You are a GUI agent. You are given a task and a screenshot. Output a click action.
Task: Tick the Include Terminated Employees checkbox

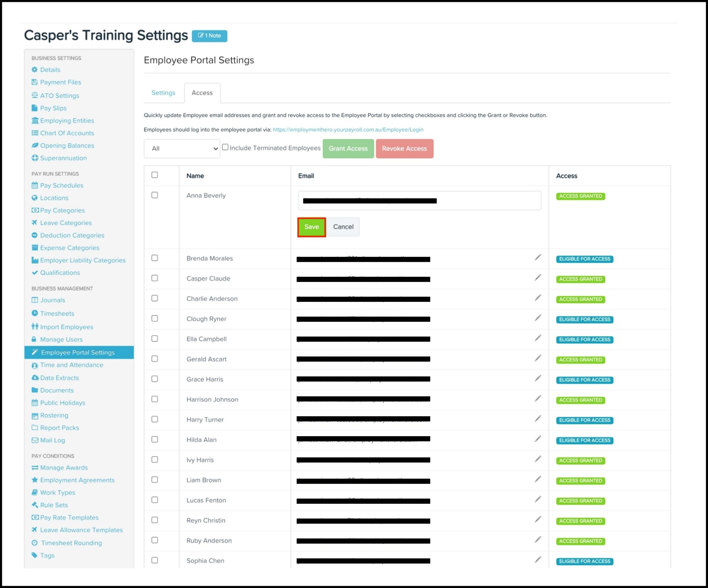tap(225, 147)
